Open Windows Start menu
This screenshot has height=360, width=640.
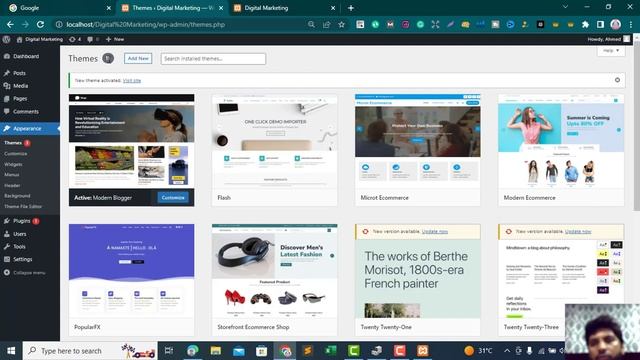[x=11, y=351]
